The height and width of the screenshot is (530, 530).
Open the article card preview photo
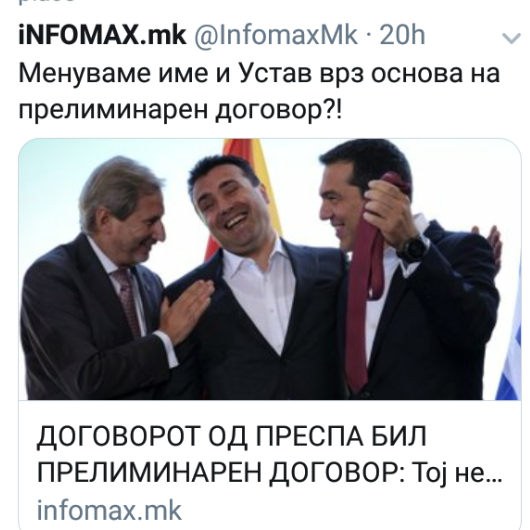270,269
